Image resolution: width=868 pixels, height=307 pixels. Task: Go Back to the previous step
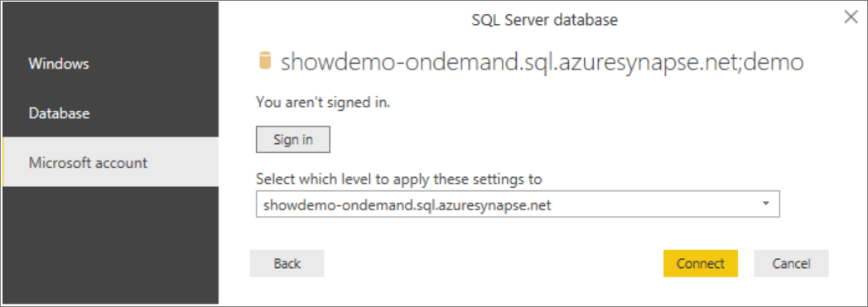click(x=287, y=263)
